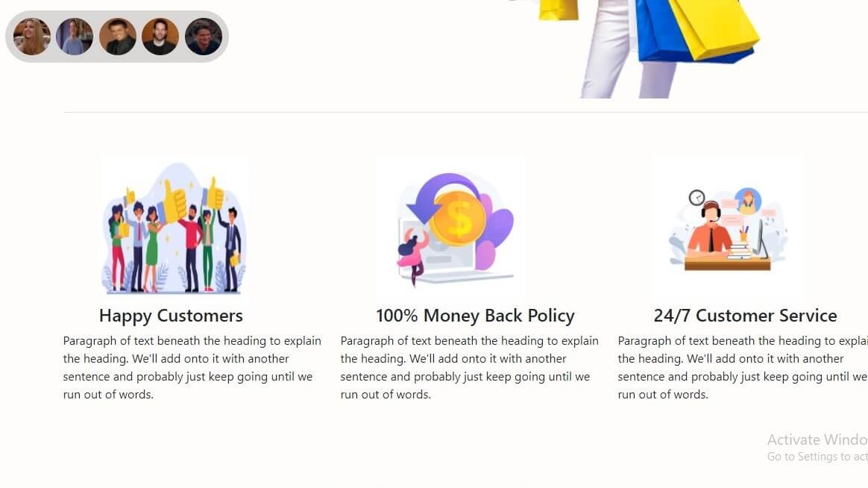This screenshot has width=868, height=488.
Task: Select the gold dollar coin illustration
Action: pyautogui.click(x=457, y=218)
